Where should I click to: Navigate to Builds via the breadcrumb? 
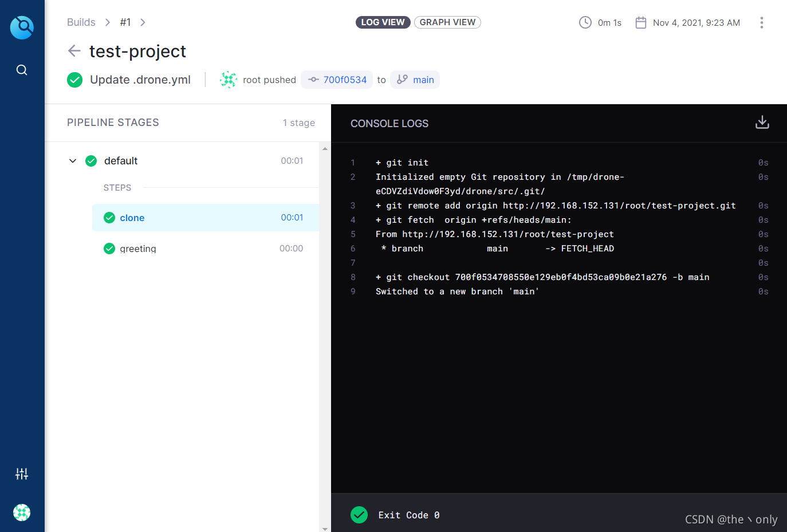tap(81, 22)
